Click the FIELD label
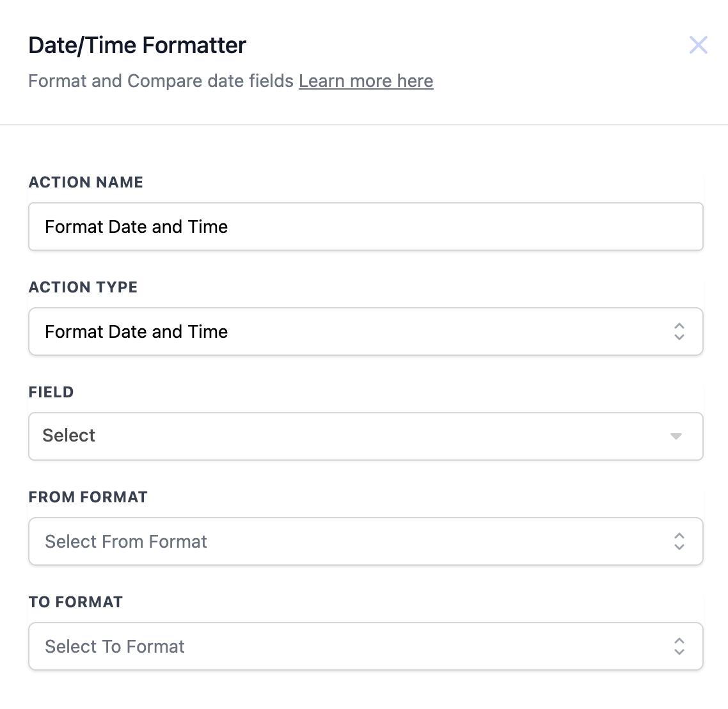Image resolution: width=728 pixels, height=709 pixels. coord(51,392)
